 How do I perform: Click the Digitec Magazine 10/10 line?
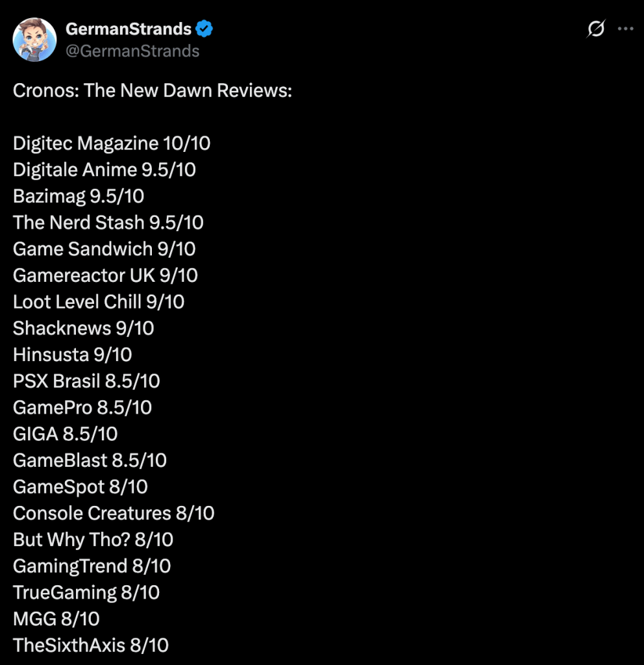[112, 144]
